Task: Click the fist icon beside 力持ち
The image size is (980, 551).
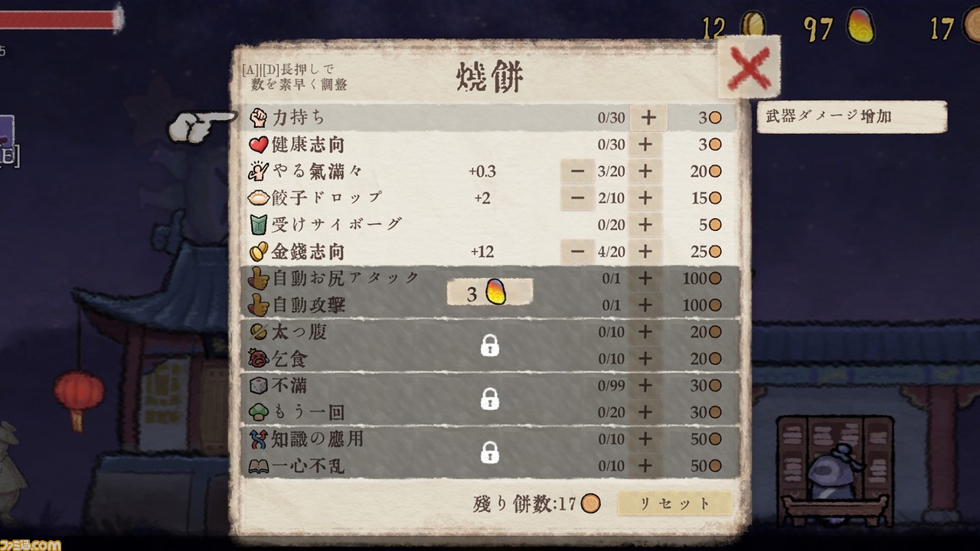Action: [x=259, y=118]
